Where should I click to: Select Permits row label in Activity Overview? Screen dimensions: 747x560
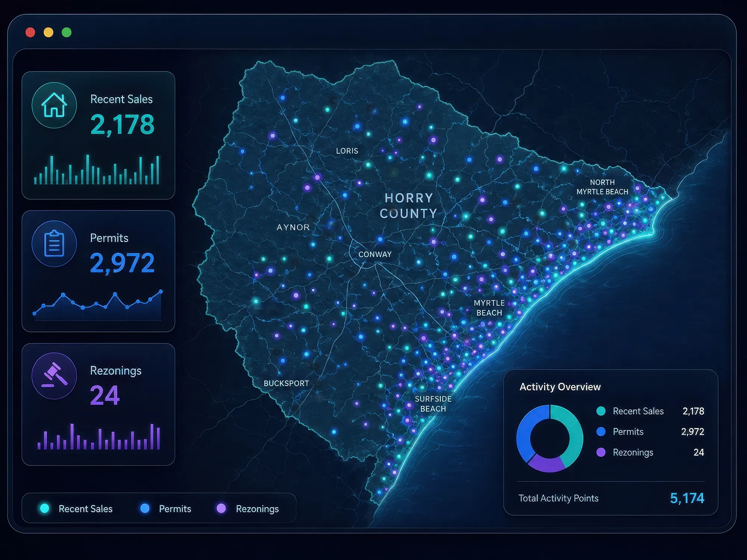[x=628, y=432]
